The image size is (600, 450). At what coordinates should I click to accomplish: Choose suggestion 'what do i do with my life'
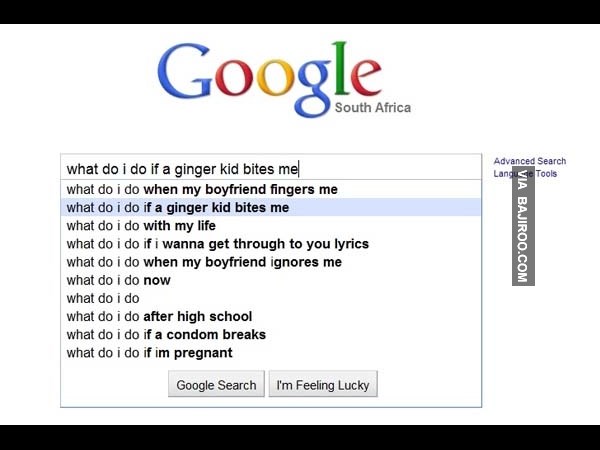(271, 226)
